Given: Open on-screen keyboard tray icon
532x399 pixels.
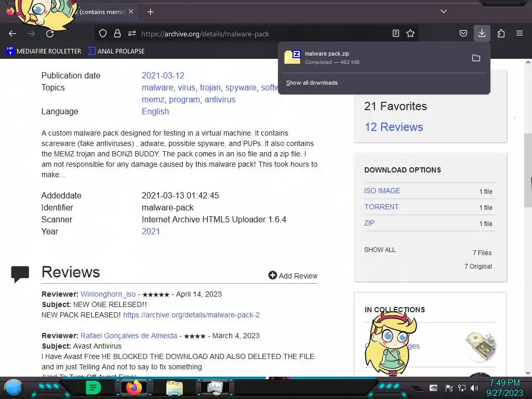Looking at the screenshot, I should coord(433,388).
